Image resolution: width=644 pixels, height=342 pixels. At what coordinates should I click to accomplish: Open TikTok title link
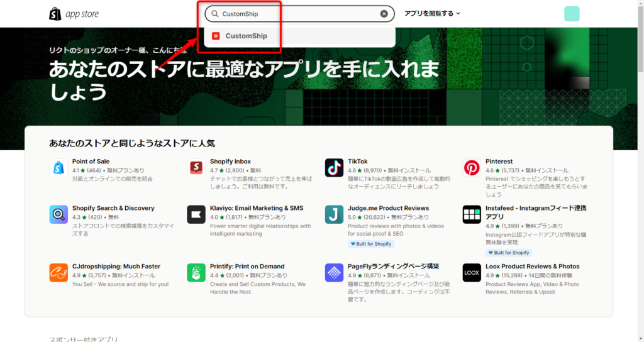pos(358,162)
